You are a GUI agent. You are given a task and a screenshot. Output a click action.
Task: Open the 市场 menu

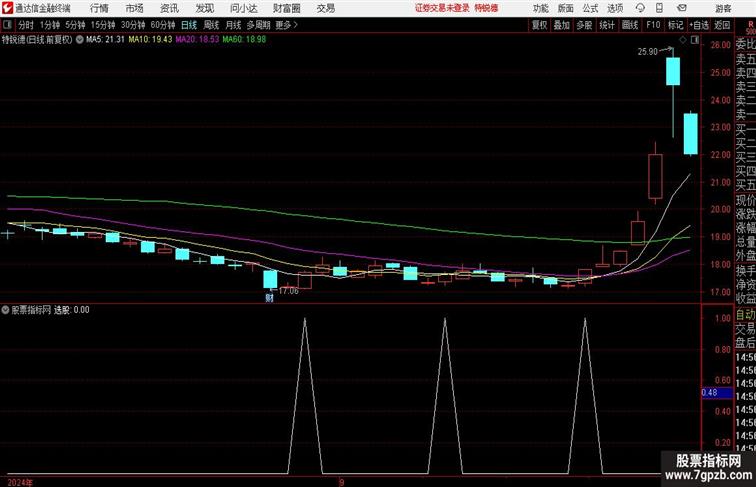pos(134,8)
